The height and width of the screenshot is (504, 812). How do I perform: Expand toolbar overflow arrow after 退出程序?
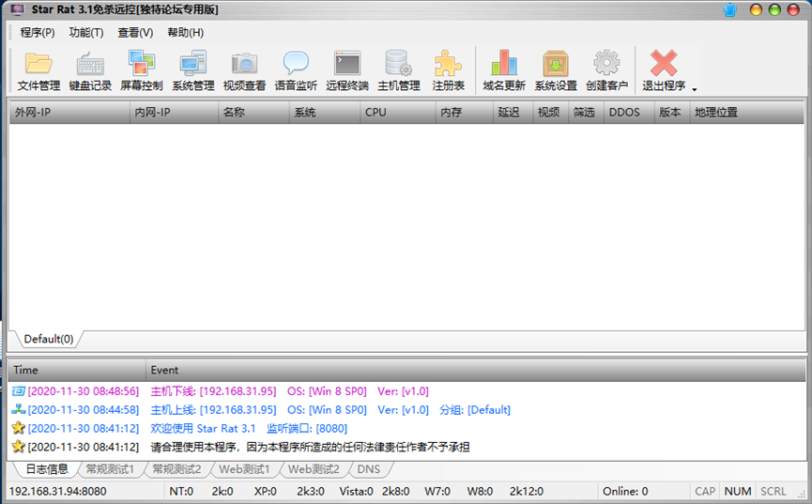click(695, 89)
